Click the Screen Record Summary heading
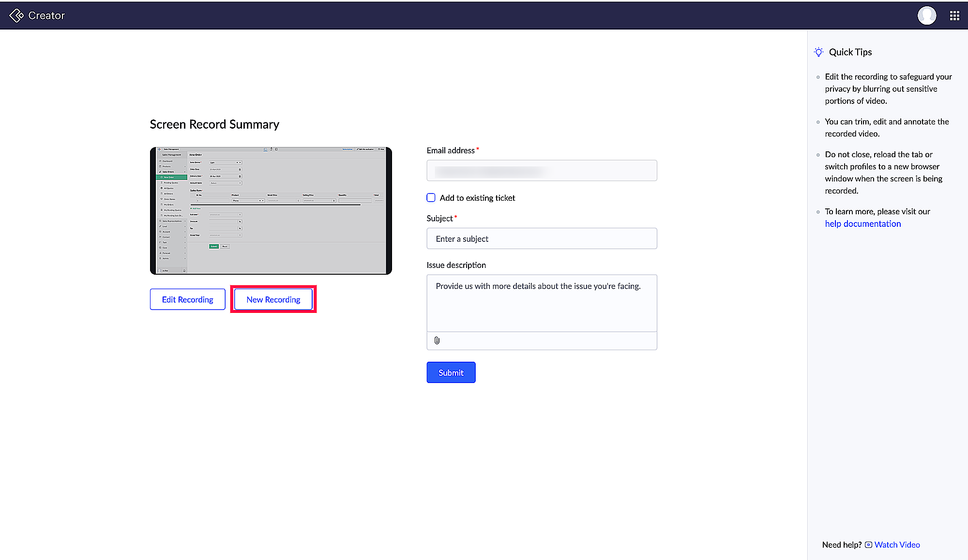The width and height of the screenshot is (968, 560). (214, 125)
